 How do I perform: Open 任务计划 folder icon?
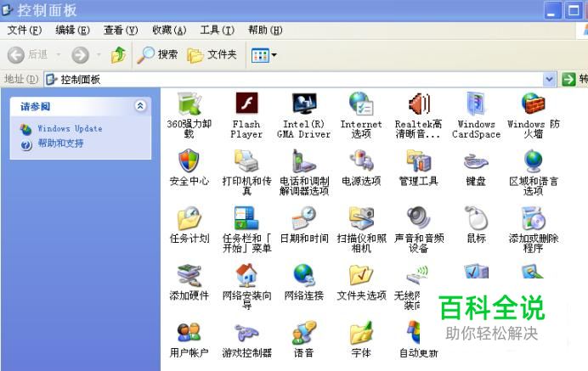(189, 218)
